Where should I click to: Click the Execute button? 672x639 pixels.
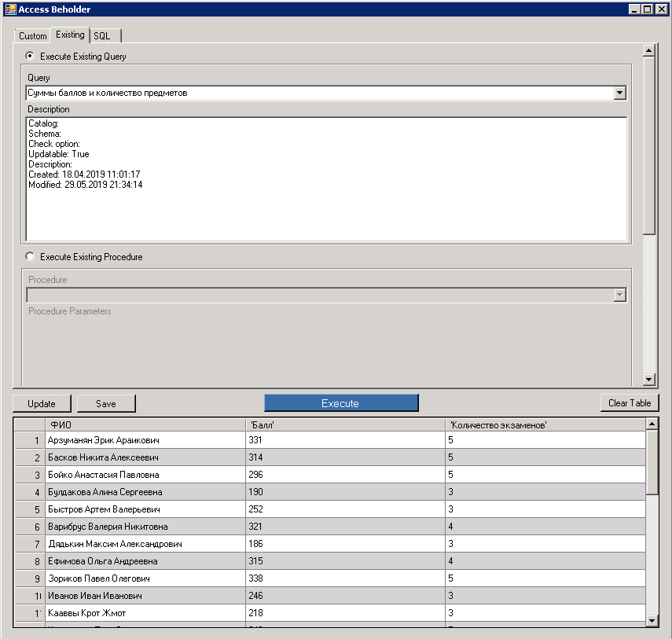pyautogui.click(x=341, y=402)
